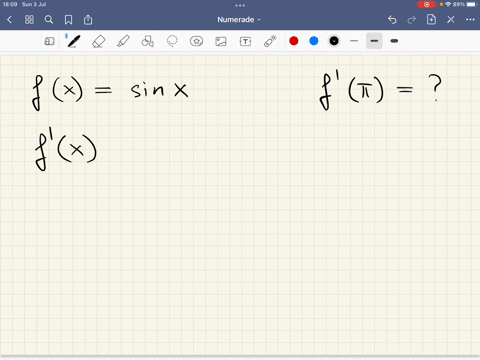Toggle the read-only view mode icon

49,41
